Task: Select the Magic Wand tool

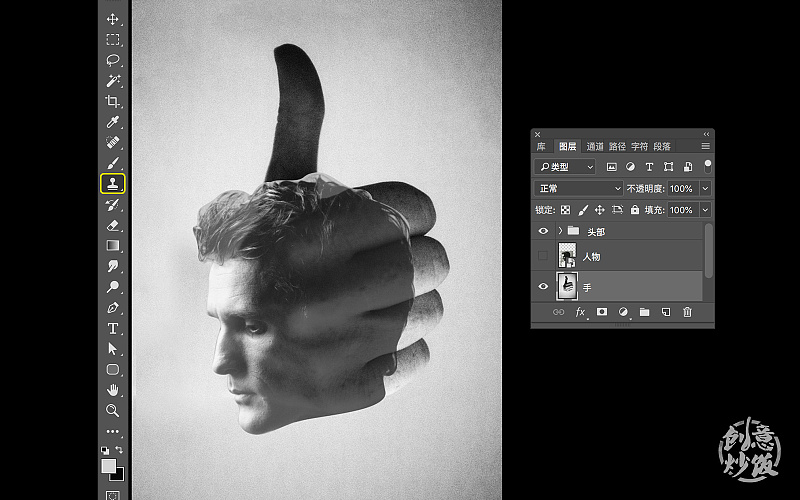Action: coord(113,81)
